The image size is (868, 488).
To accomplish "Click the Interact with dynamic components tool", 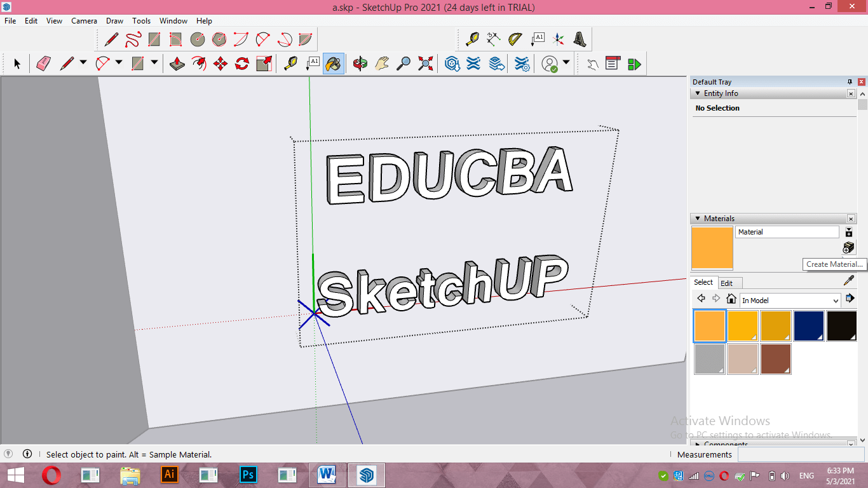I will click(592, 64).
